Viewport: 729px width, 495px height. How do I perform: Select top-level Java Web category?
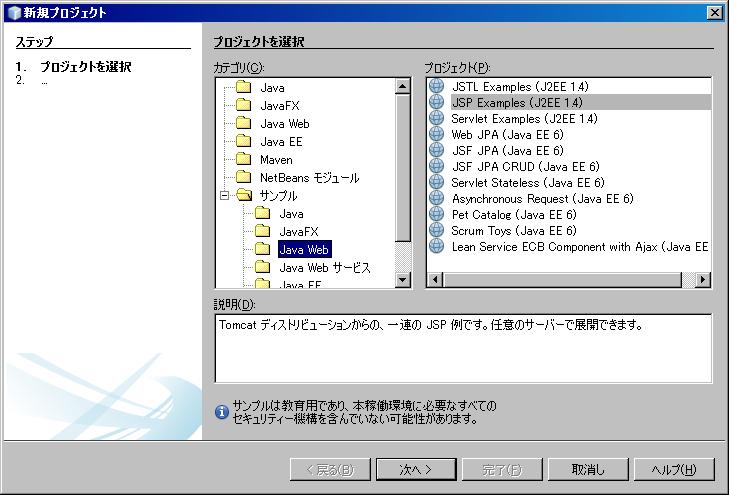coord(285,124)
